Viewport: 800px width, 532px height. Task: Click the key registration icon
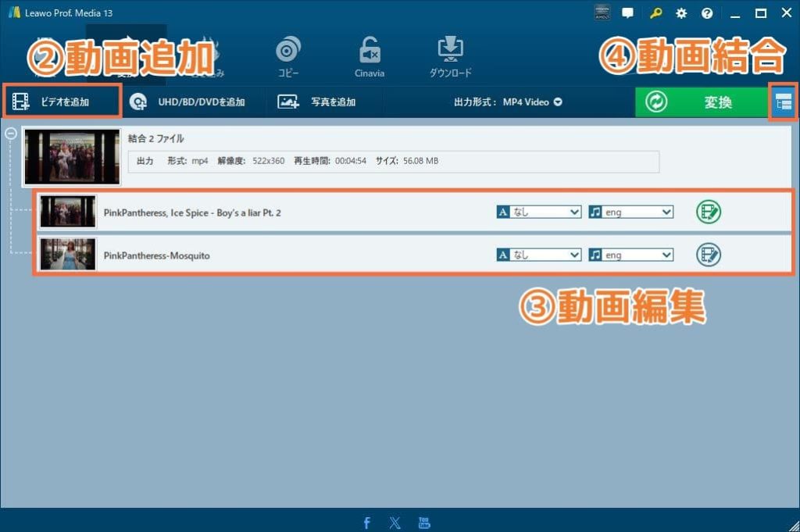point(655,13)
